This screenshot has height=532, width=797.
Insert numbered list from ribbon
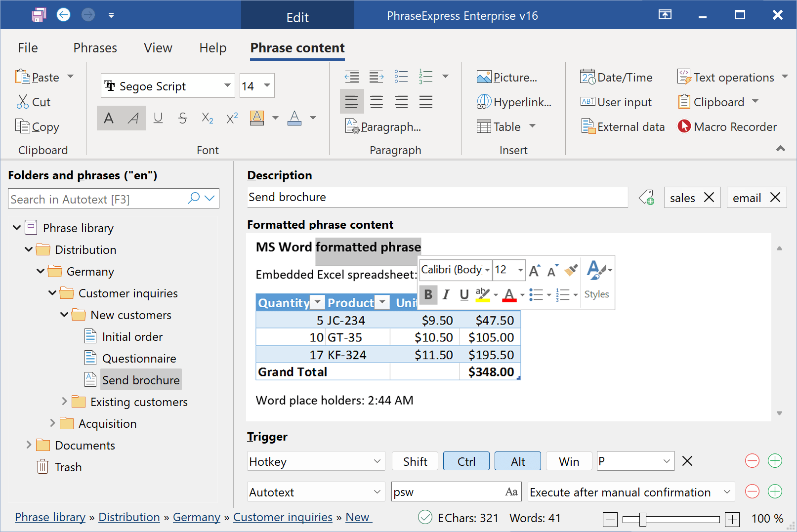(426, 77)
